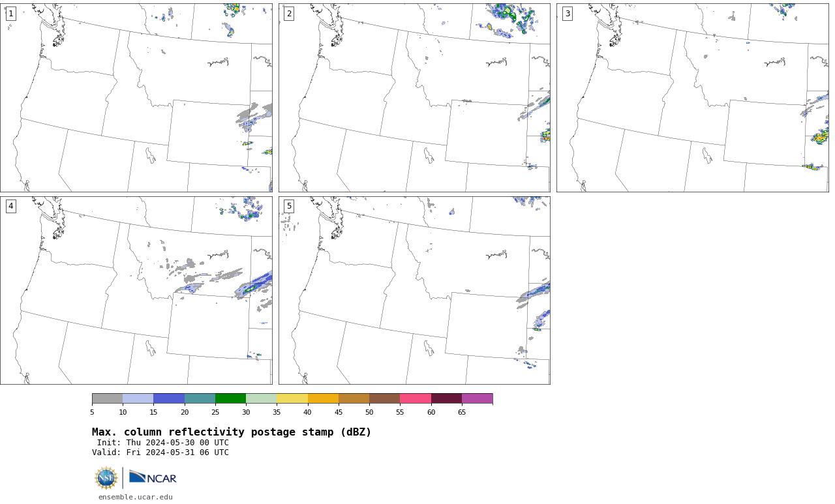The width and height of the screenshot is (835, 504).
Task: Click the Valid: Fri 2024-05-31 06 UTC text
Action: [160, 452]
